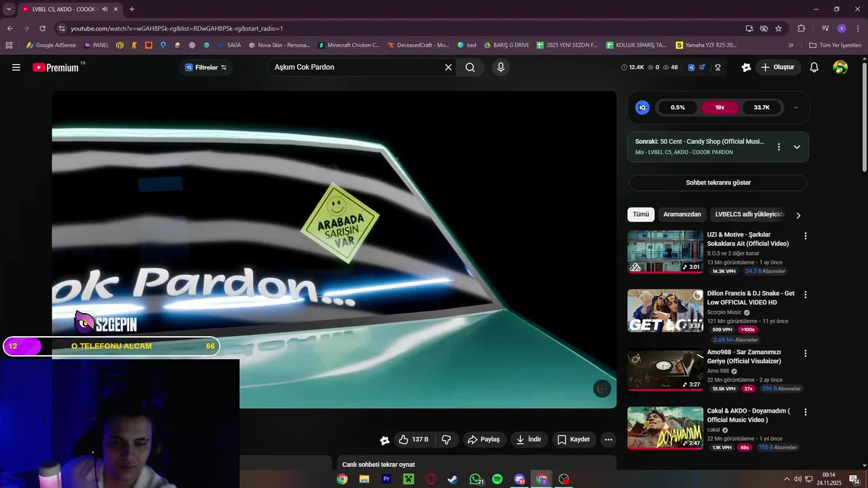Viewport: 868px width, 488px height.
Task: Expand the vidIQ score panel chevron
Action: 795,107
